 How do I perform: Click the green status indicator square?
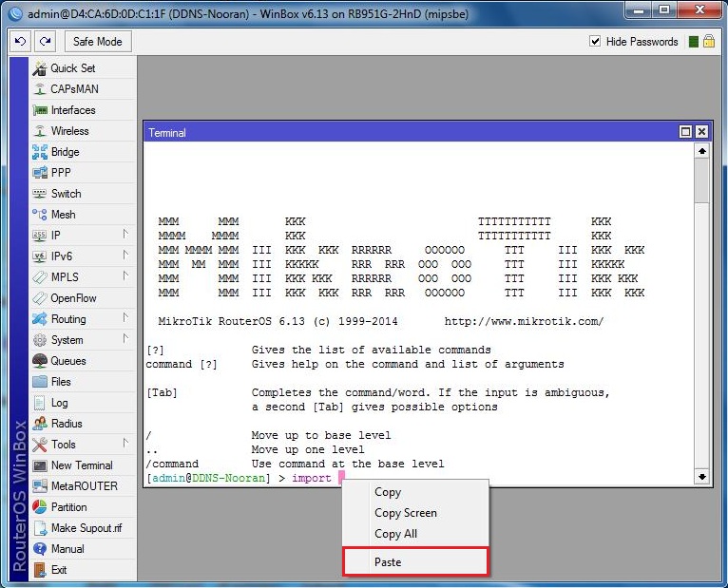[694, 42]
